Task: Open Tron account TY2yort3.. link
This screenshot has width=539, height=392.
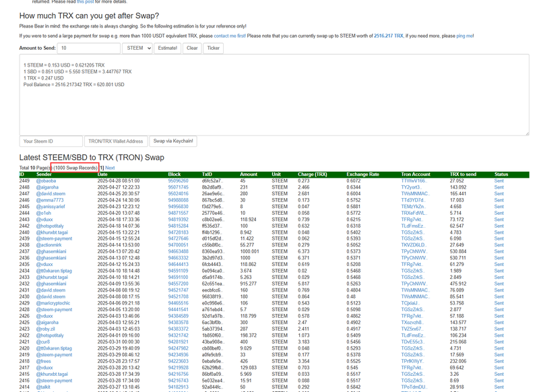Action: tap(411, 187)
